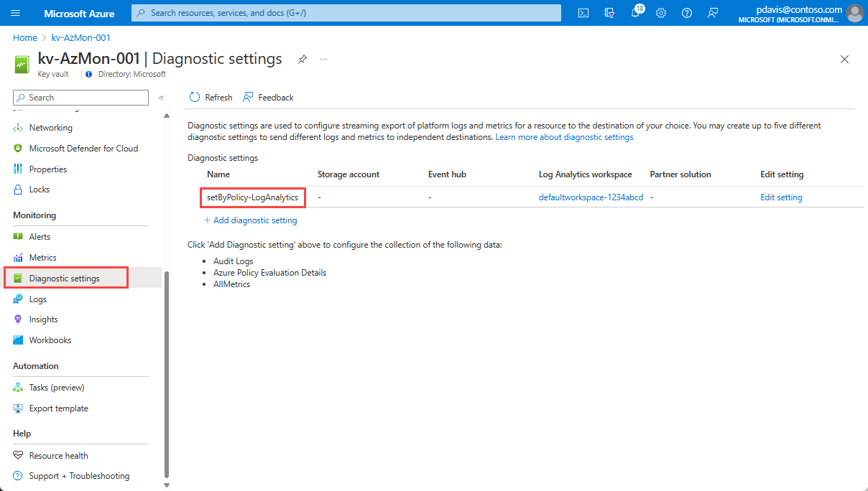868x491 pixels.
Task: Click the Networking icon
Action: click(18, 128)
